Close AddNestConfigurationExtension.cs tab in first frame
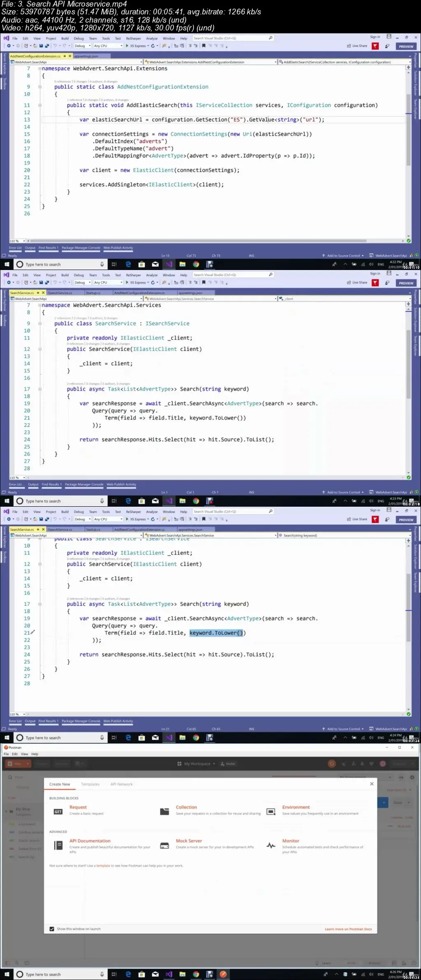 70,56
